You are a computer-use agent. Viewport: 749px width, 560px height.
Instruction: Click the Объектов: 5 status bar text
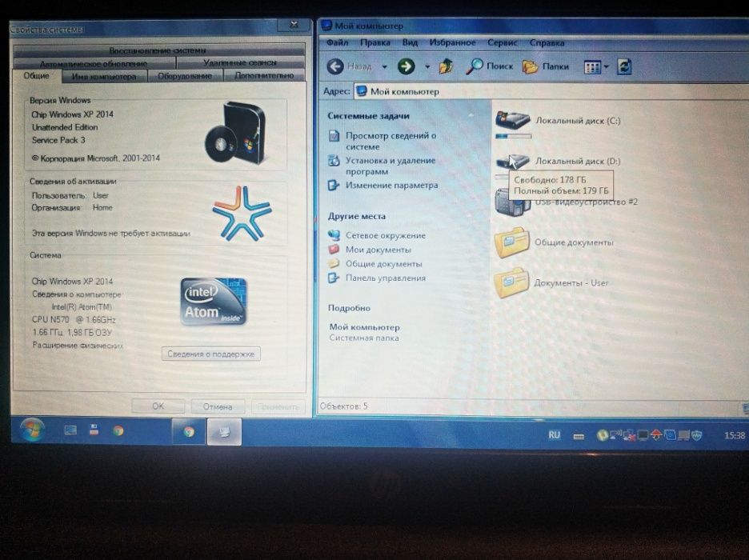click(344, 406)
